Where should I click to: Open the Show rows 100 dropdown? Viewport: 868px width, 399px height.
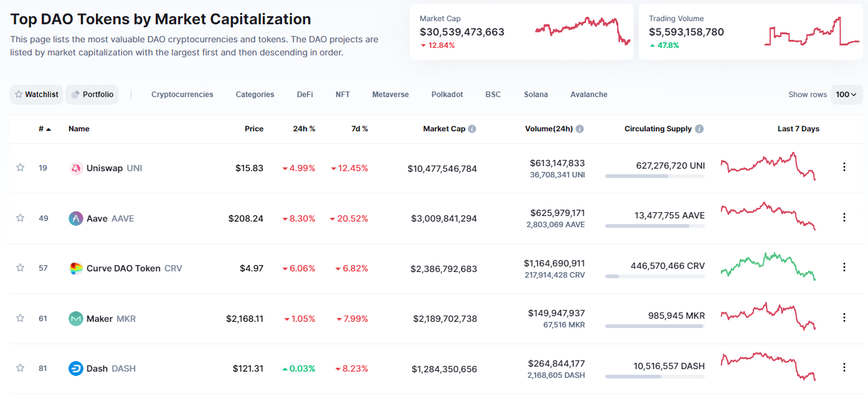(847, 95)
